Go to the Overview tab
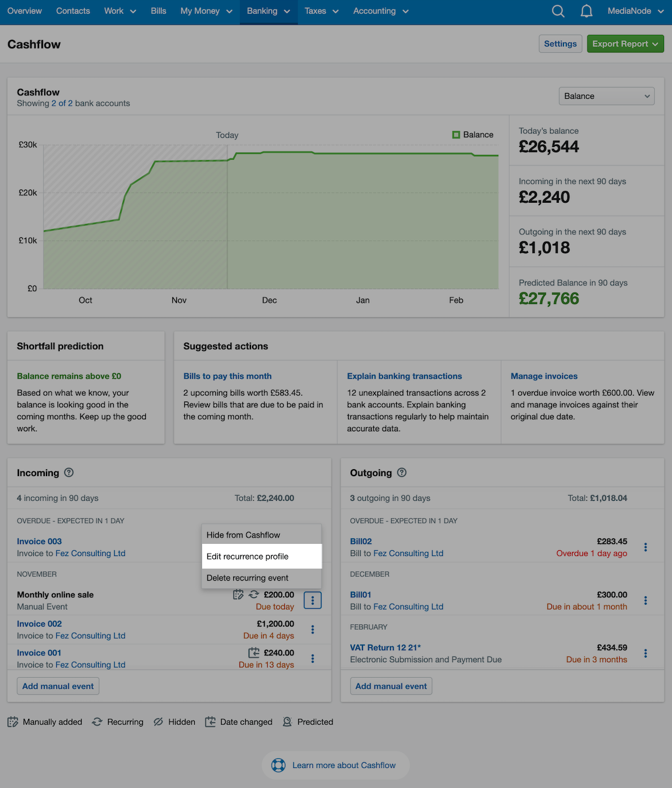Screen dimensions: 672x788 tap(24, 11)
